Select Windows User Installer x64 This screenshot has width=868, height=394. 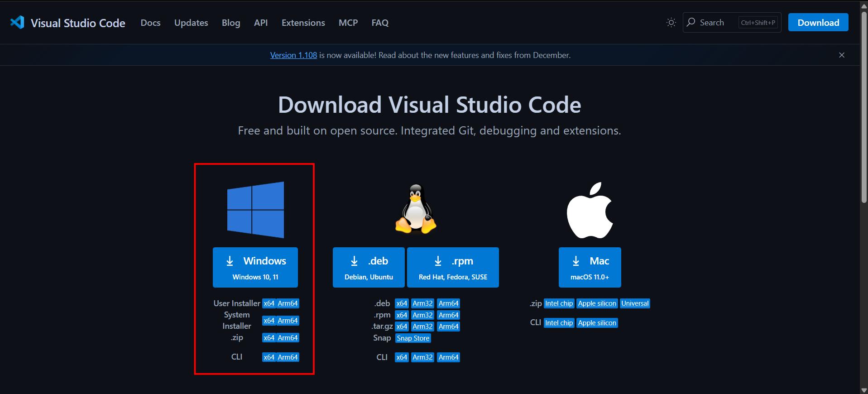(269, 303)
